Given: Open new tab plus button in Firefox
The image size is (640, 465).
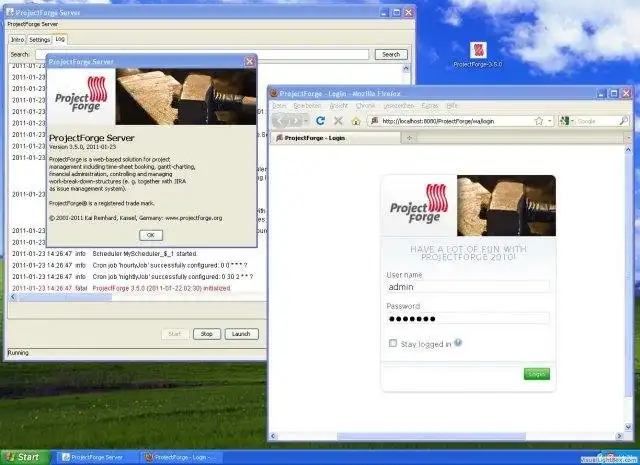Looking at the screenshot, I should pos(409,138).
